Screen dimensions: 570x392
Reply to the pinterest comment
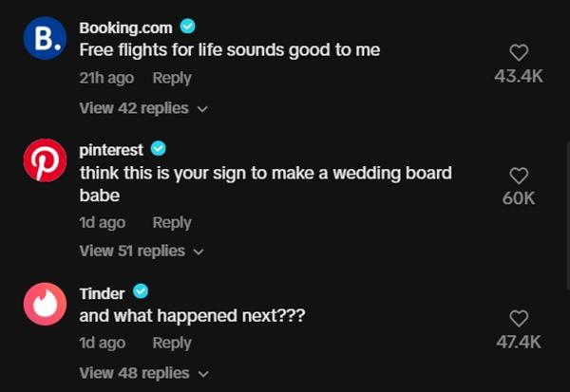point(172,222)
